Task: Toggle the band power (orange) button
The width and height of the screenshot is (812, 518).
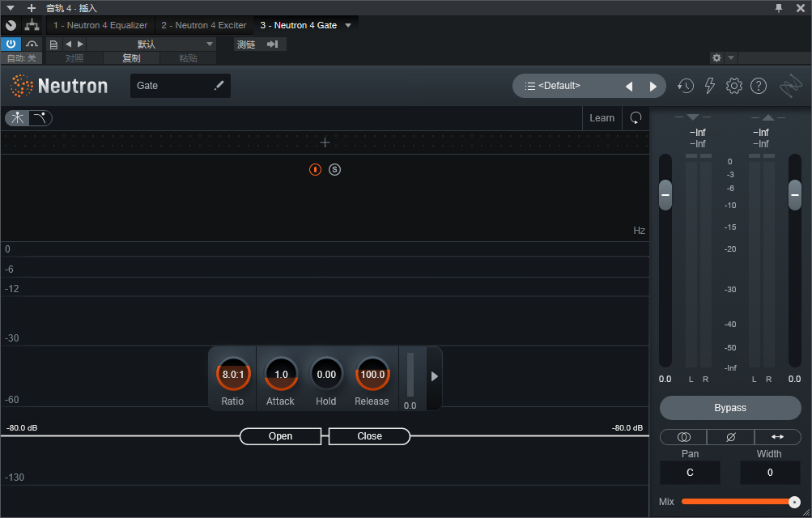Action: point(316,169)
